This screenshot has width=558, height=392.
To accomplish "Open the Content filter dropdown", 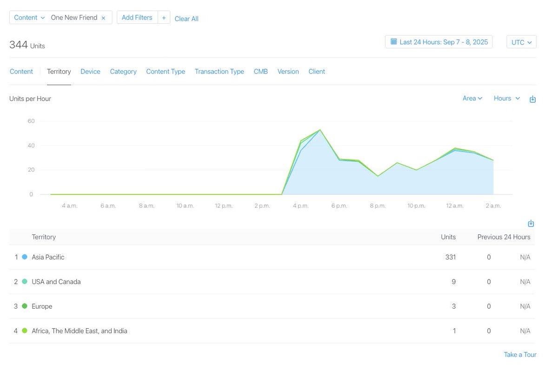I will pos(29,18).
